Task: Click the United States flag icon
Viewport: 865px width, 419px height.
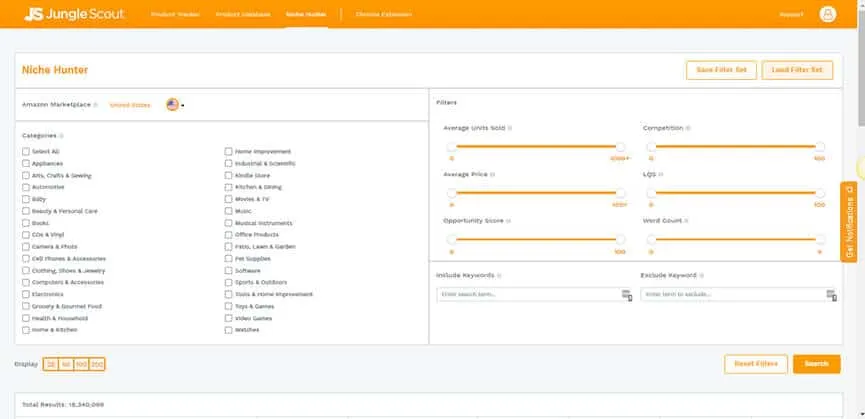Action: point(173,104)
